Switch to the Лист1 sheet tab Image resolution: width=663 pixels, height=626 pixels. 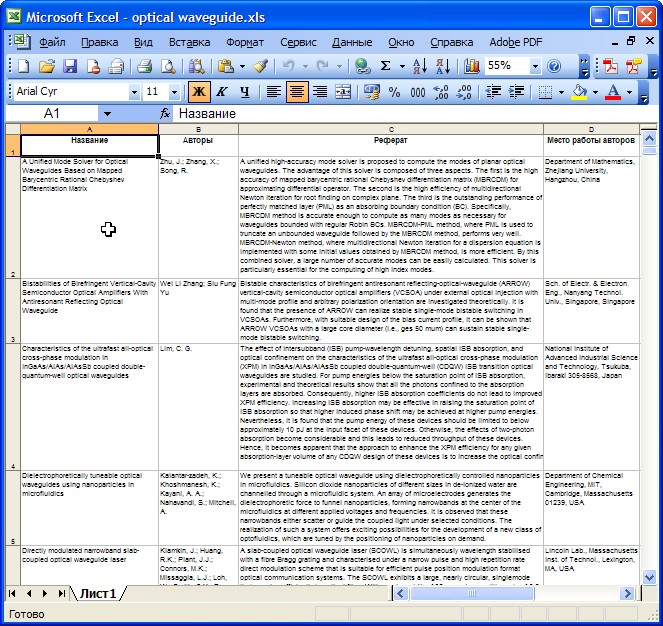(98, 594)
